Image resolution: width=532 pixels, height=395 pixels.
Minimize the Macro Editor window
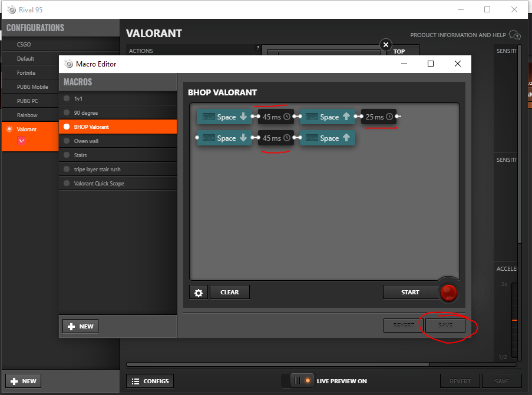coord(404,64)
